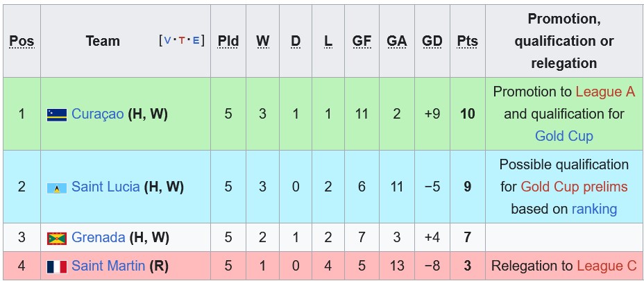644x281 pixels.
Task: Click the Pts column header abbreviation
Action: click(x=467, y=42)
